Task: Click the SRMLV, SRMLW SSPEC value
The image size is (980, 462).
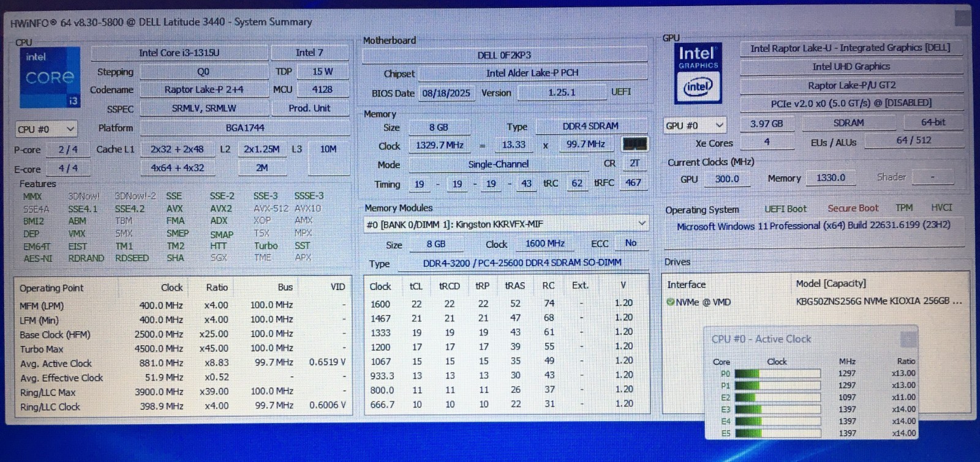Action: pos(203,108)
